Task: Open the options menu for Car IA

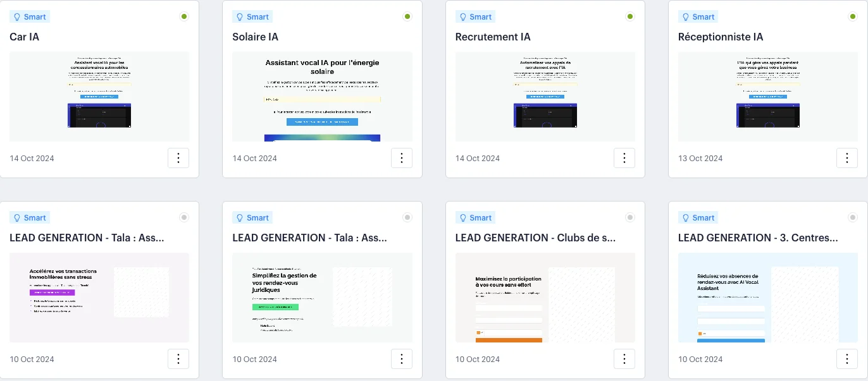Action: click(178, 158)
